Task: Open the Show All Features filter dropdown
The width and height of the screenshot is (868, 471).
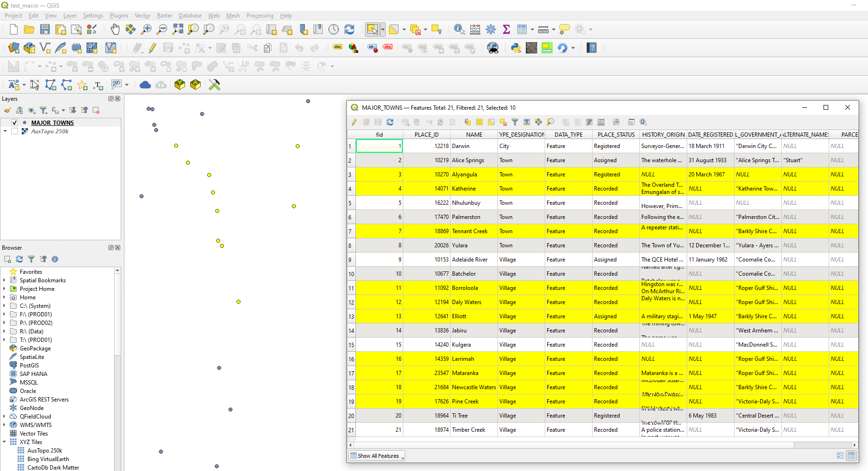Action: tap(377, 456)
